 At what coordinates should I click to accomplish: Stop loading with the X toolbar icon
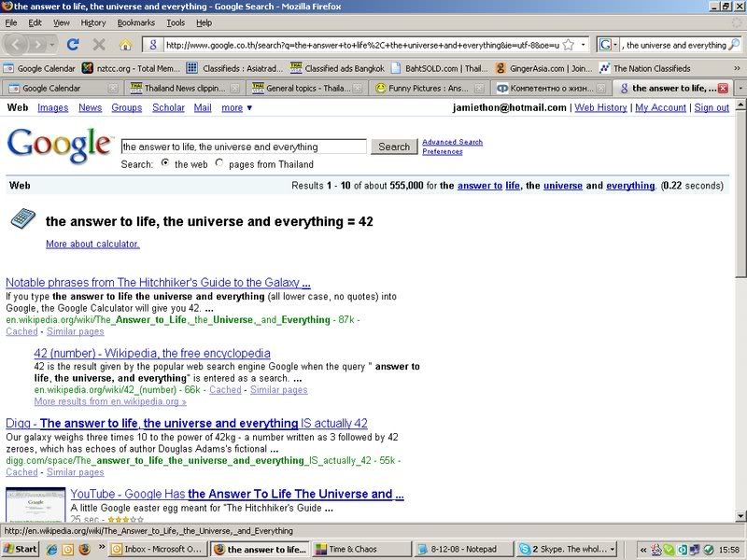point(99,45)
